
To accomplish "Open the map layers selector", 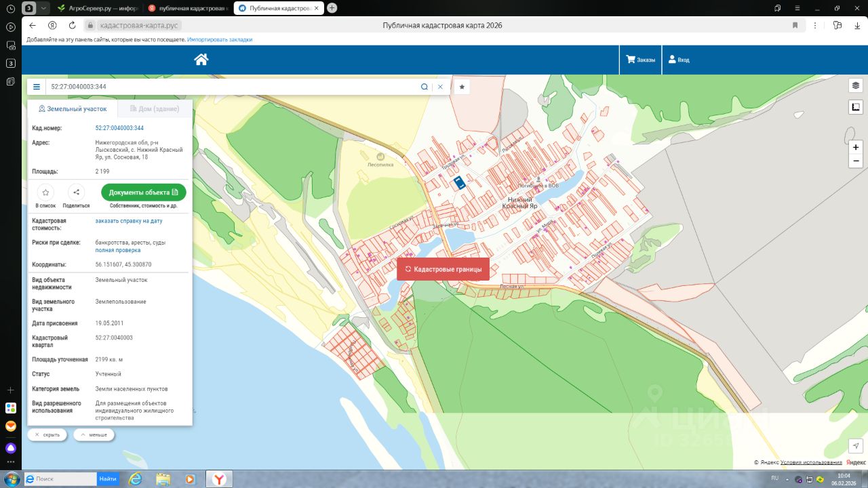I will coord(856,85).
